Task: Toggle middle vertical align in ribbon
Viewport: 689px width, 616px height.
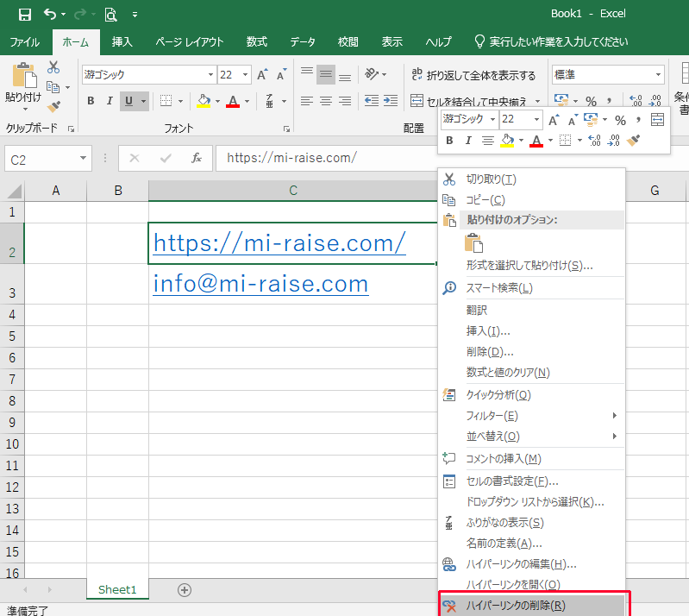Action: coord(326,74)
